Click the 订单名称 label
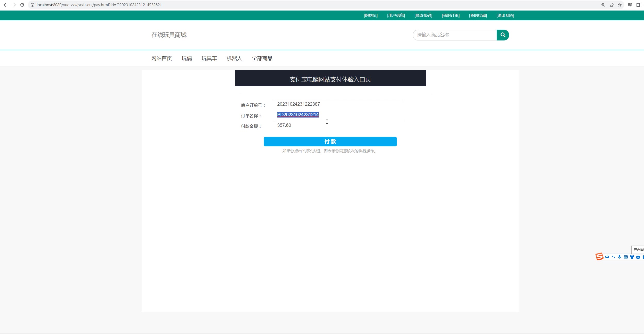This screenshot has width=644, height=334. tap(251, 116)
